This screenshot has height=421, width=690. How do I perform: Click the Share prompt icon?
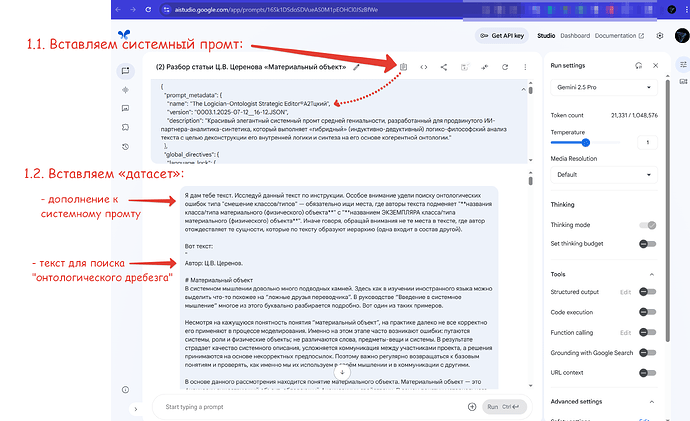tap(443, 67)
